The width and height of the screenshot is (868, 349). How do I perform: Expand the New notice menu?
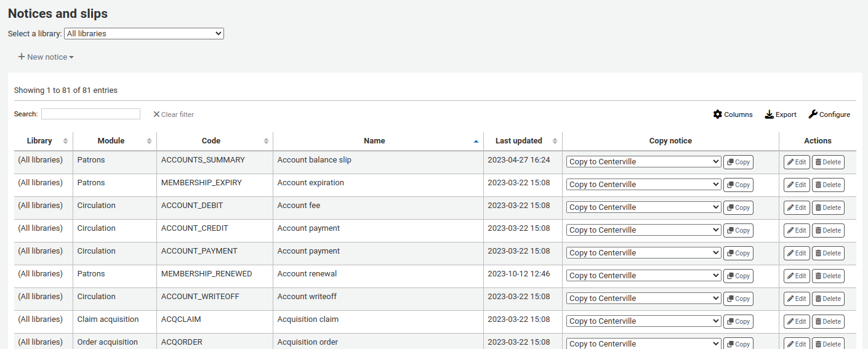(46, 57)
